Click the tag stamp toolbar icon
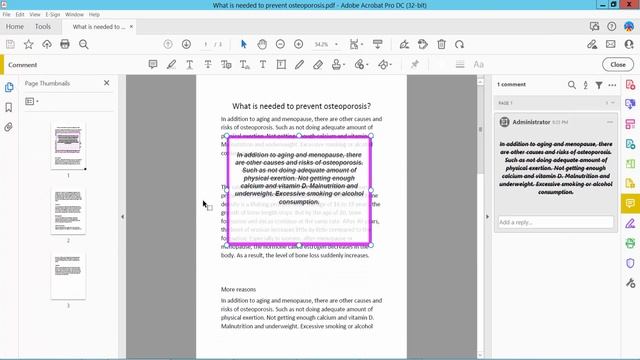The width and height of the screenshot is (640, 360). tap(423, 44)
